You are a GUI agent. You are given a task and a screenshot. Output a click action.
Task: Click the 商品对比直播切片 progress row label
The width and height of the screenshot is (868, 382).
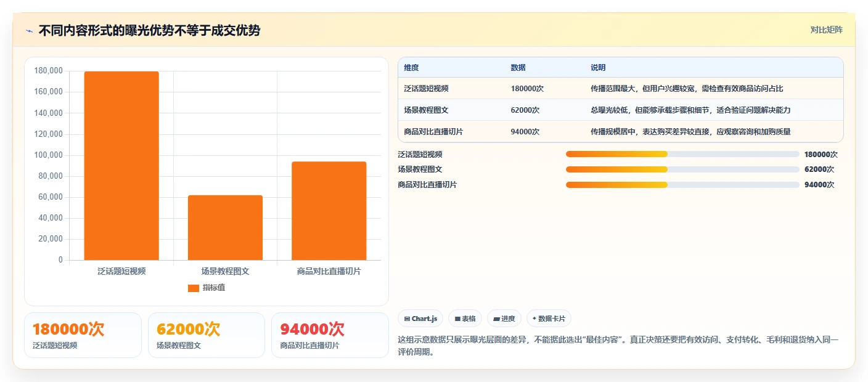[x=428, y=185]
